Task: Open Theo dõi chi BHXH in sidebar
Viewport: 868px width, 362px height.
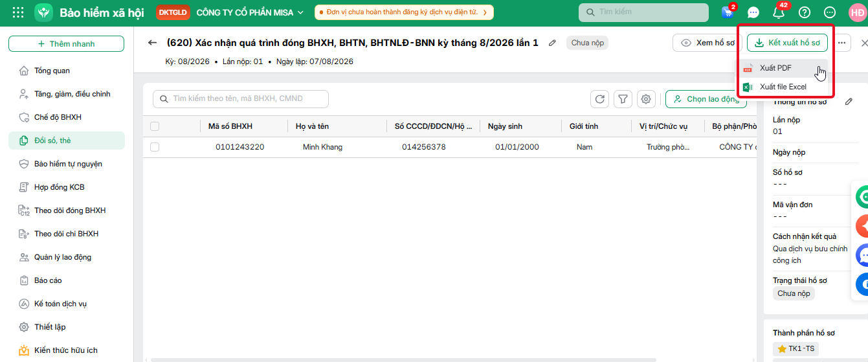Action: coord(67,234)
